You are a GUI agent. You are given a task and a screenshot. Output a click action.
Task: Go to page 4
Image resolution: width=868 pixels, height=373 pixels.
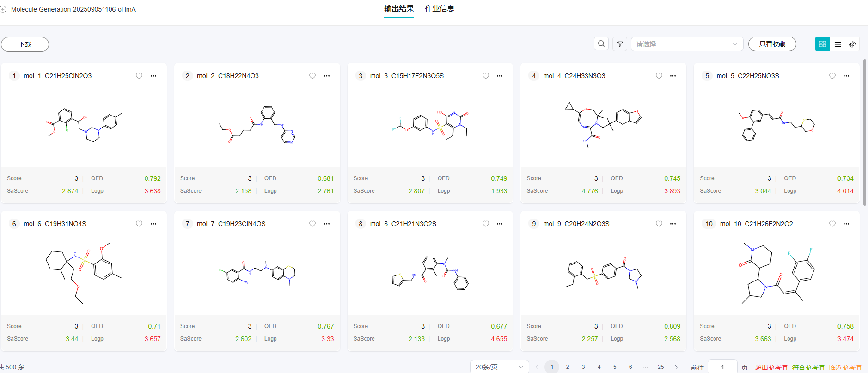click(x=599, y=367)
